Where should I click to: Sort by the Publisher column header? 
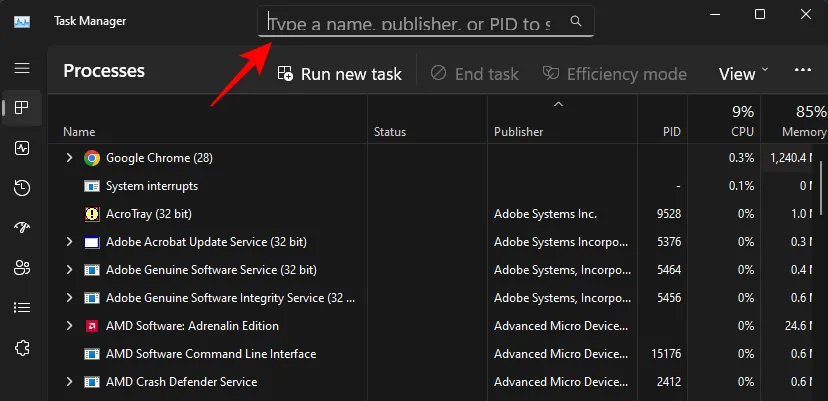(518, 131)
